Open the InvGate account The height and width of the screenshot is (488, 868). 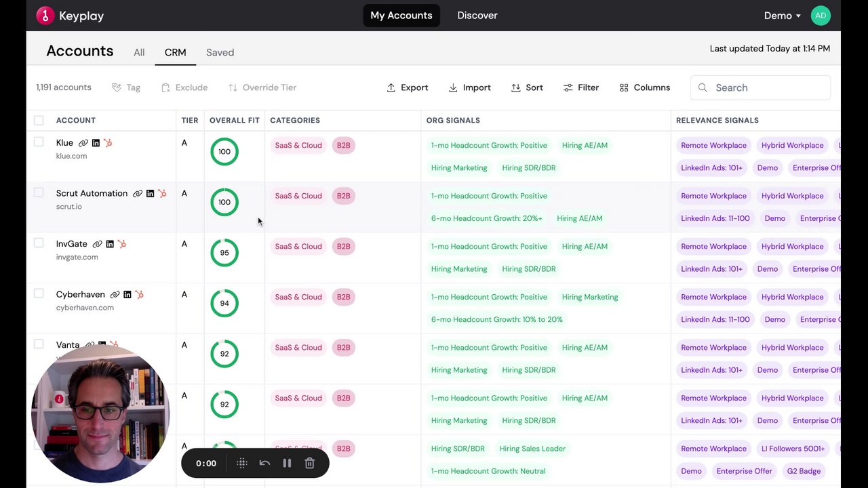coord(71,244)
